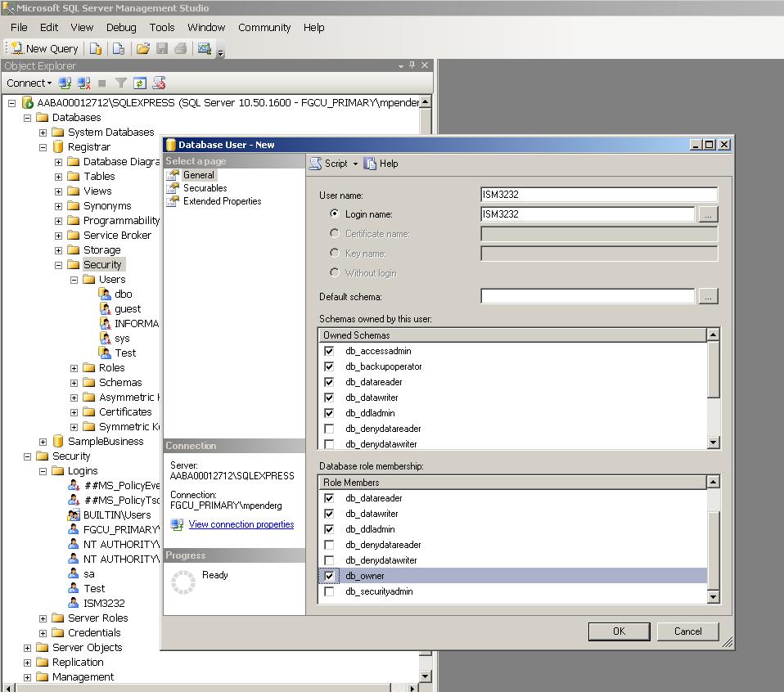Click the Print icon in main toolbar
This screenshot has width=784, height=692.
point(181,48)
